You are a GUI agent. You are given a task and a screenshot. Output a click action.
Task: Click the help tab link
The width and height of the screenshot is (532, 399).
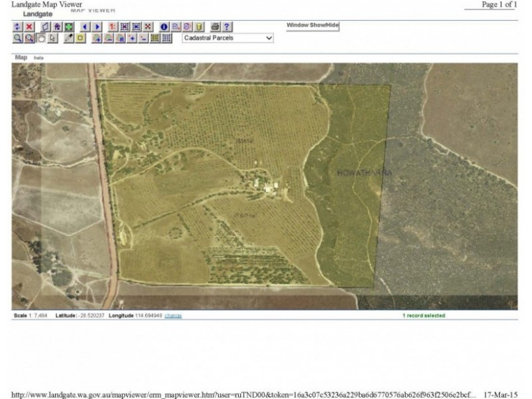tap(39, 58)
